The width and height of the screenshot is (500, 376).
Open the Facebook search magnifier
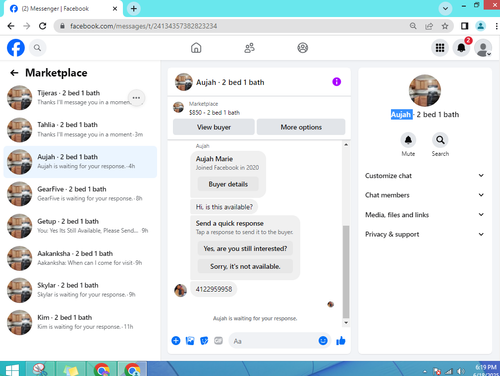tap(37, 48)
